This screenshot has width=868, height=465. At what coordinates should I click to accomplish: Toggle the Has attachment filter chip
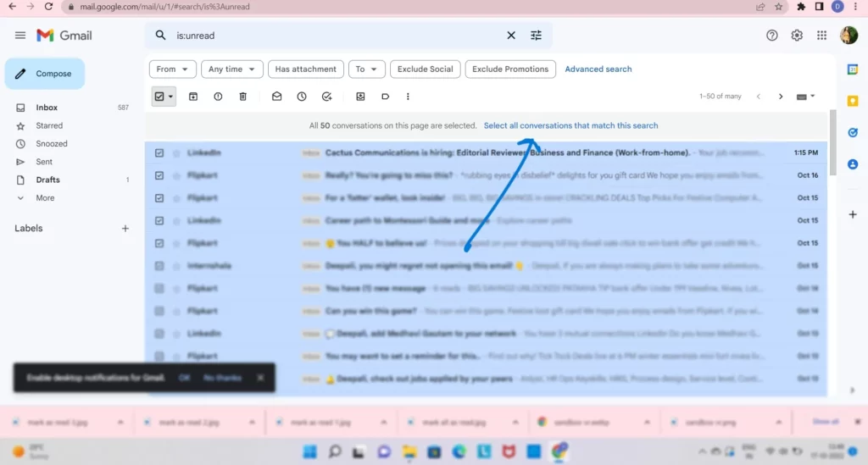305,69
